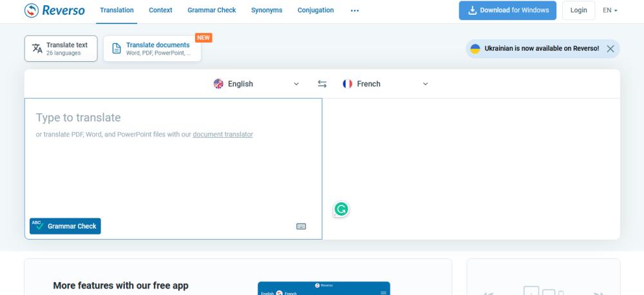Click the download arrow icon
Screen dimensions: 644x295
coord(472,10)
